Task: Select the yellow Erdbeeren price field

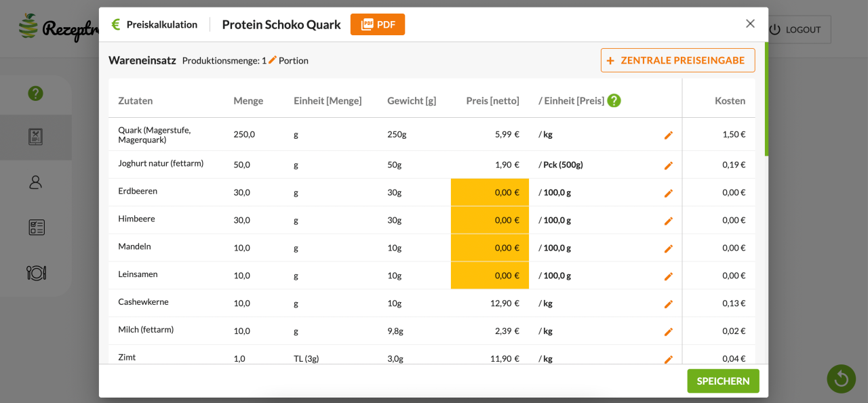Action: pos(490,192)
